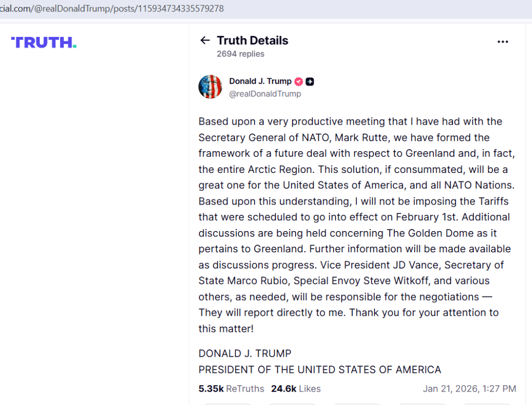
Task: Click the TRUTH logo
Action: click(44, 43)
